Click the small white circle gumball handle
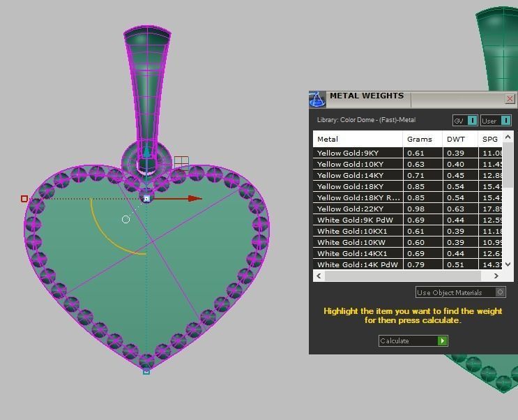 [x=125, y=219]
